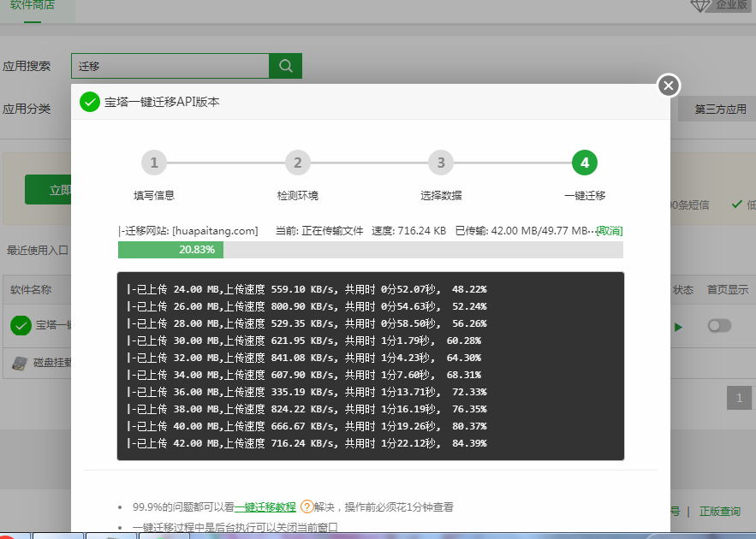Screen dimensions: 756x539
Task: Select step 4 一键迁移 circle
Action: 585,163
